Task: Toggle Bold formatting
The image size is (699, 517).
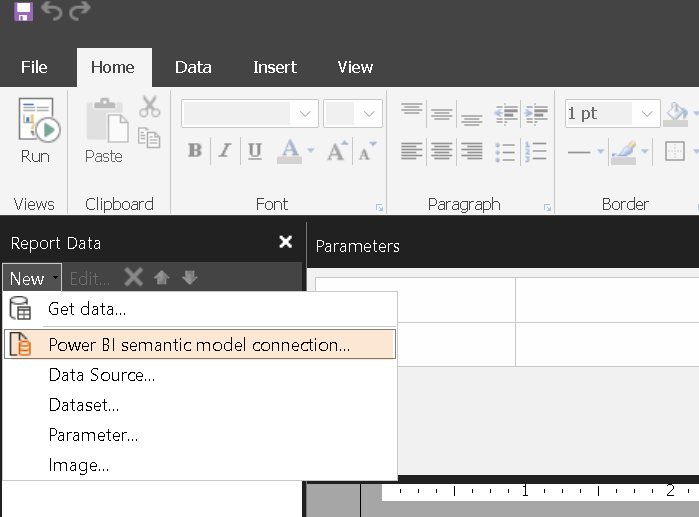Action: [x=195, y=151]
